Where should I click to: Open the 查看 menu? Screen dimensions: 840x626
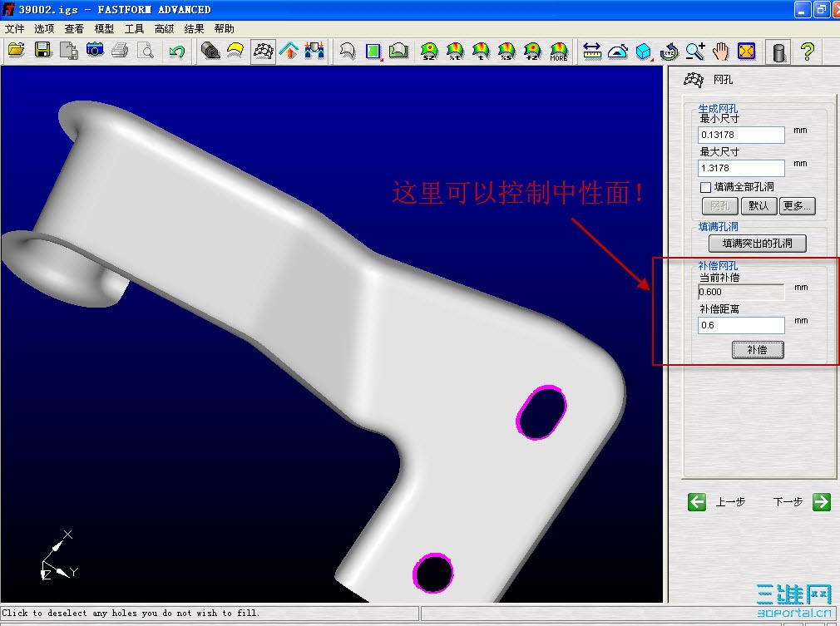click(75, 28)
